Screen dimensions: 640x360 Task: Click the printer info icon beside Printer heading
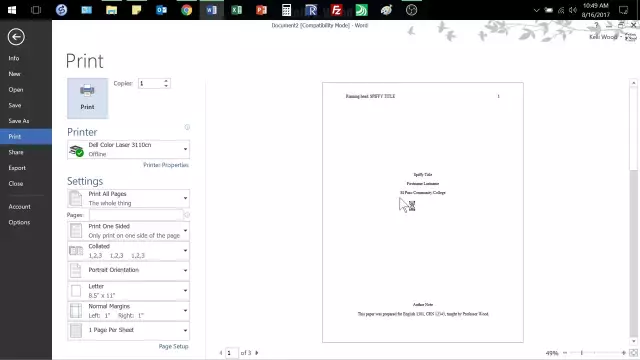(187, 127)
